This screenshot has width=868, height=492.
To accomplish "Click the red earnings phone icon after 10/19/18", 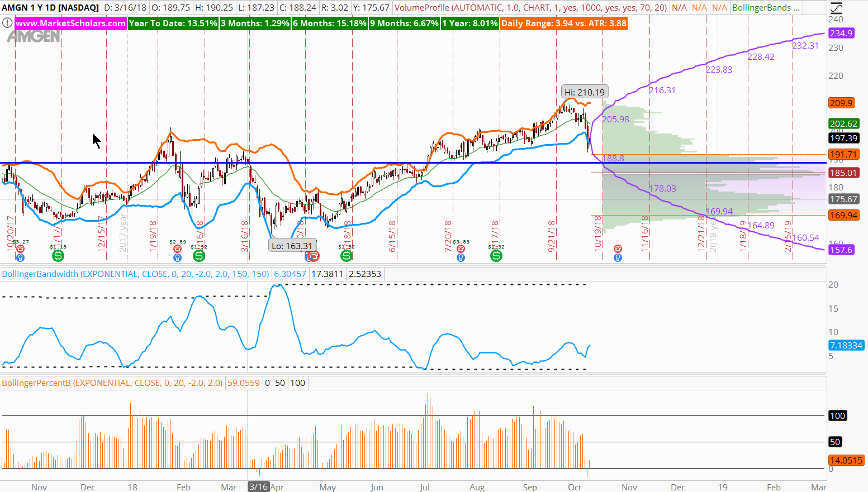I will click(618, 249).
